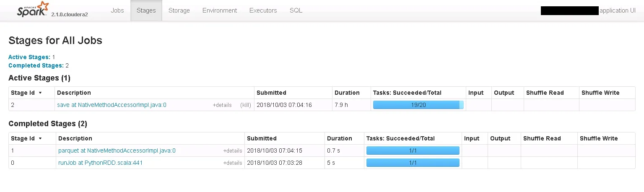Expand details for the parquet stage
Screen dimensions: 644x192
tap(233, 151)
